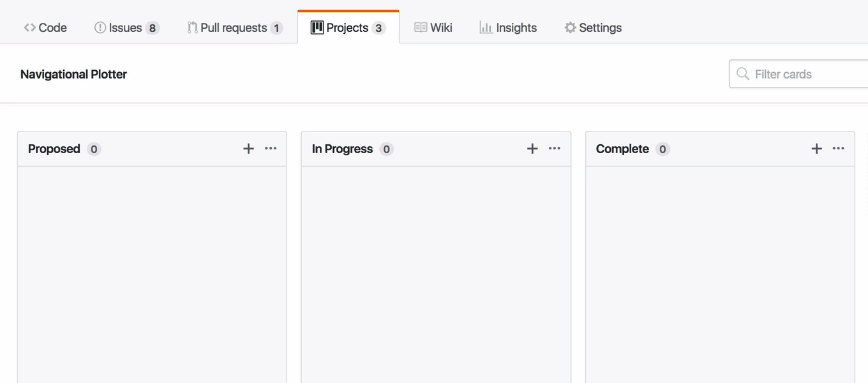Screen dimensions: 868x383
Task: Switch to the Issues tab
Action: pyautogui.click(x=126, y=27)
